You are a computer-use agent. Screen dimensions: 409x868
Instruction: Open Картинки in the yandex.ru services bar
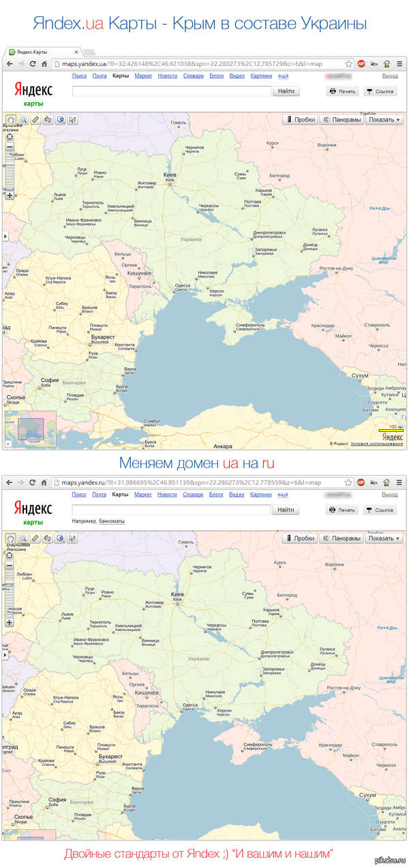coord(261,495)
